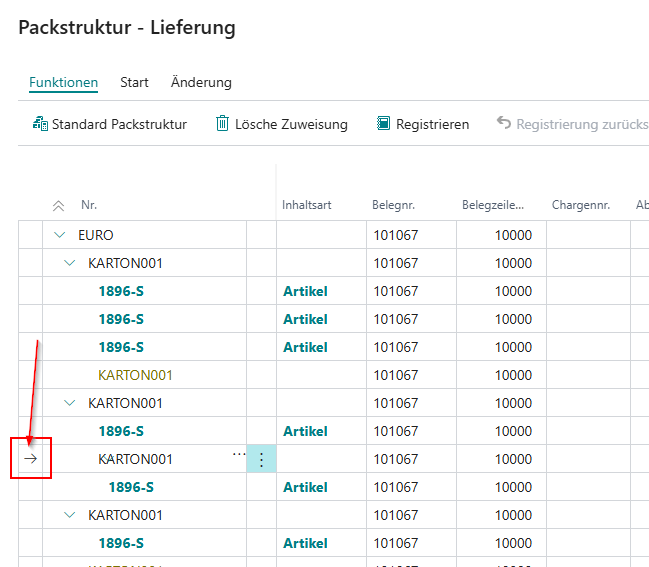Open the Änderung tab
Viewport: 649px width, 567px height.
click(x=201, y=82)
